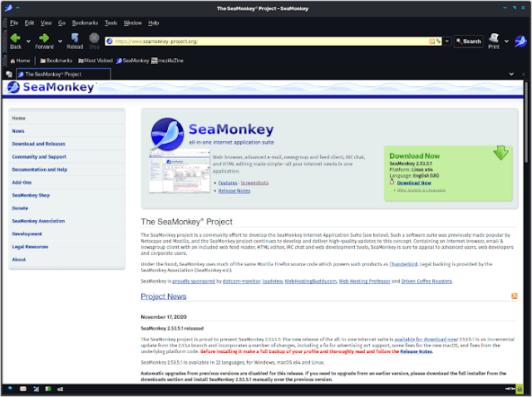Image resolution: width=532 pixels, height=397 pixels.
Task: Open Documentation and Help in sidebar
Action: (x=39, y=169)
